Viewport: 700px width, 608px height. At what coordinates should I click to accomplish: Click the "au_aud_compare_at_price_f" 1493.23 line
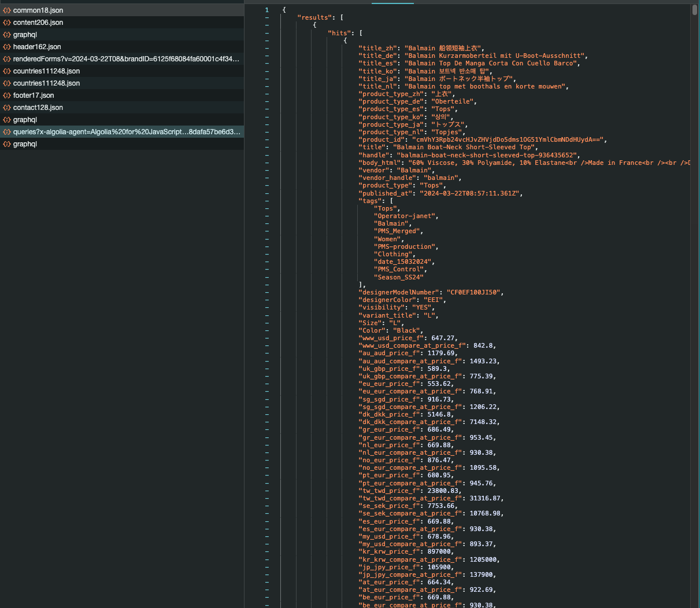point(429,361)
